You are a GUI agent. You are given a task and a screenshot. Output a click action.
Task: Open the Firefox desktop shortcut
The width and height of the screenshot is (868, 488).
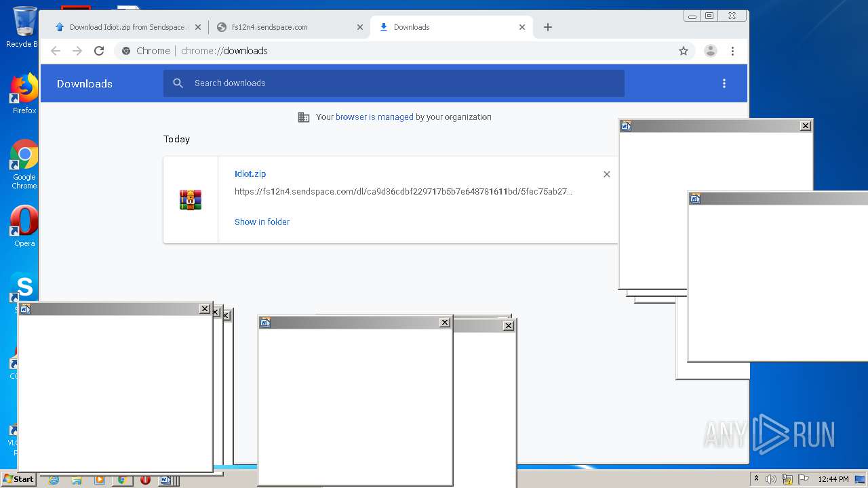tap(24, 94)
